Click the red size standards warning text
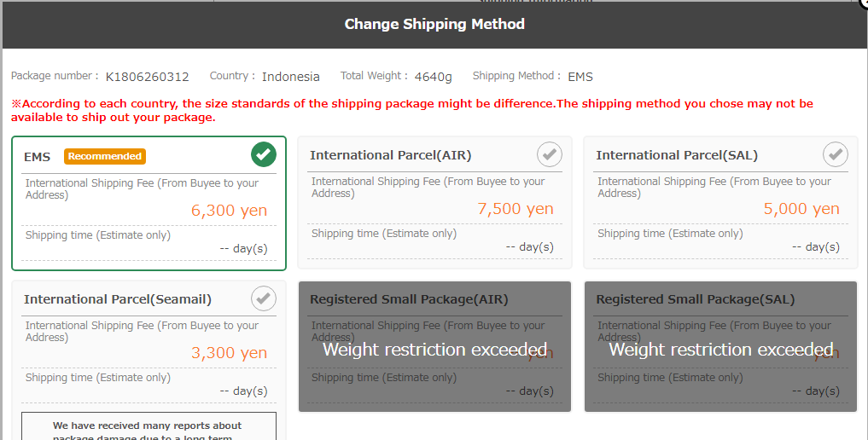 click(x=411, y=110)
